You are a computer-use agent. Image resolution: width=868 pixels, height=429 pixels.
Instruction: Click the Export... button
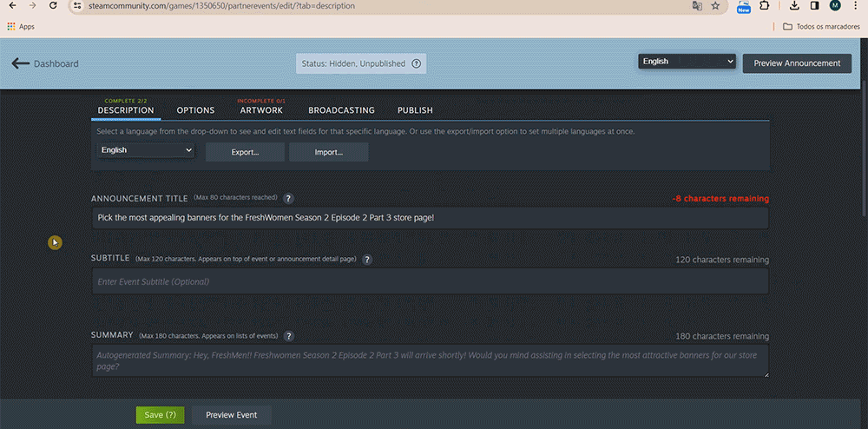pyautogui.click(x=246, y=152)
